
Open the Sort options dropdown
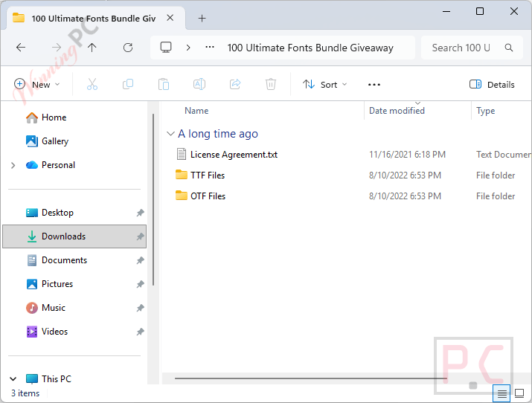pyautogui.click(x=324, y=85)
